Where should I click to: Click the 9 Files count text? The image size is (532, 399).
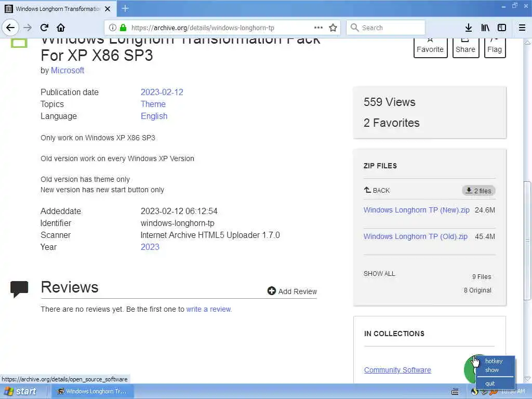(482, 277)
